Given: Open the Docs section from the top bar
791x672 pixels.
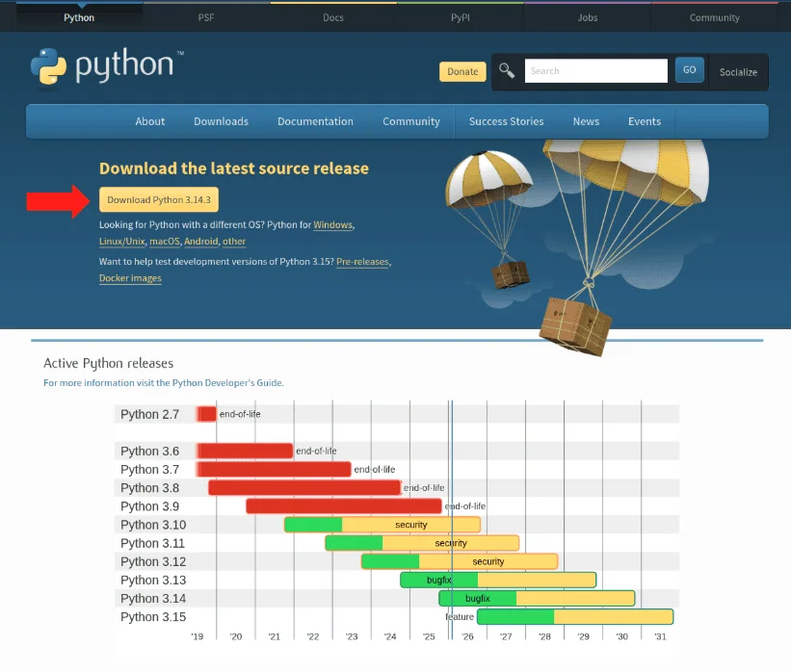Looking at the screenshot, I should 332,16.
